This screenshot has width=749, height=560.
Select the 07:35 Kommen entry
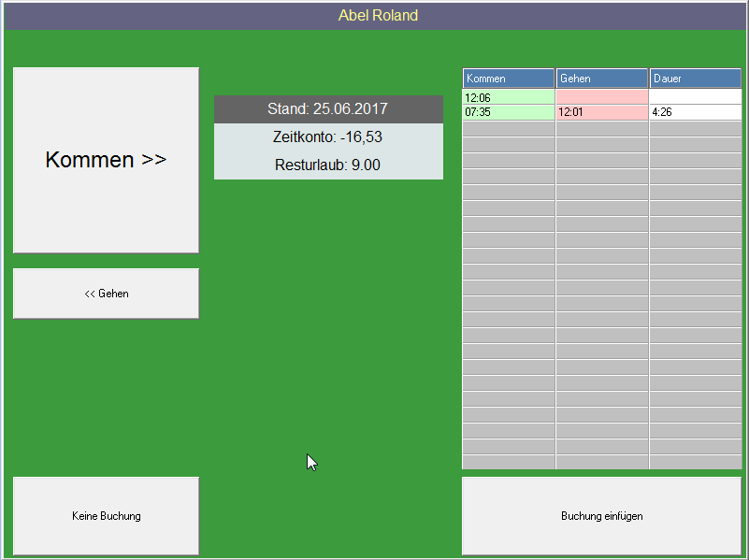[x=508, y=110]
